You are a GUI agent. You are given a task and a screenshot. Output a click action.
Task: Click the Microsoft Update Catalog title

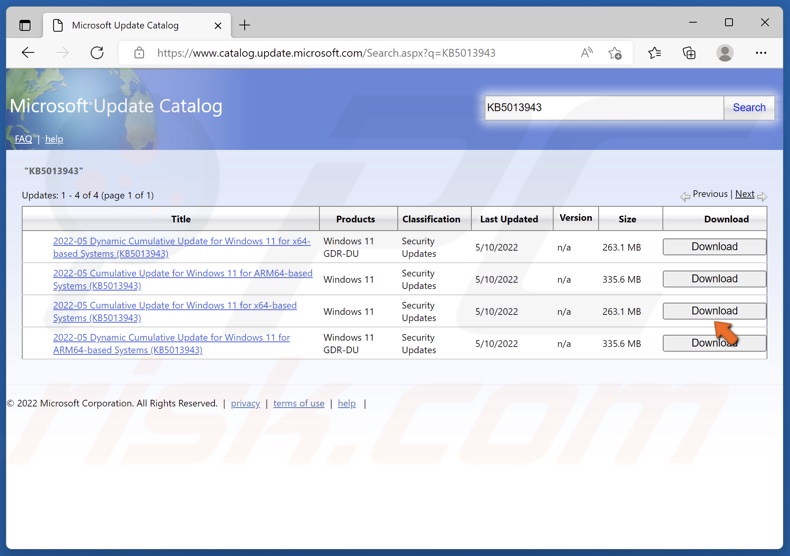point(116,106)
